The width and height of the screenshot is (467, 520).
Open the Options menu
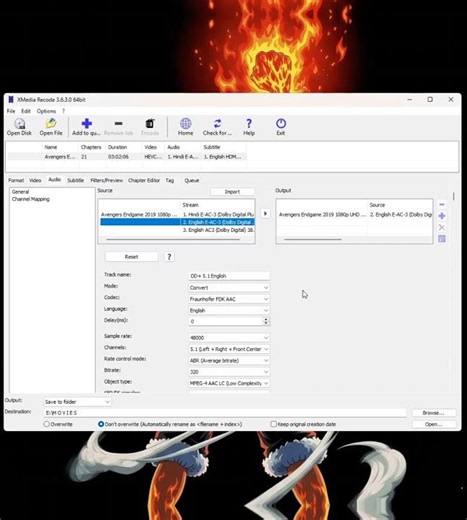click(46, 111)
